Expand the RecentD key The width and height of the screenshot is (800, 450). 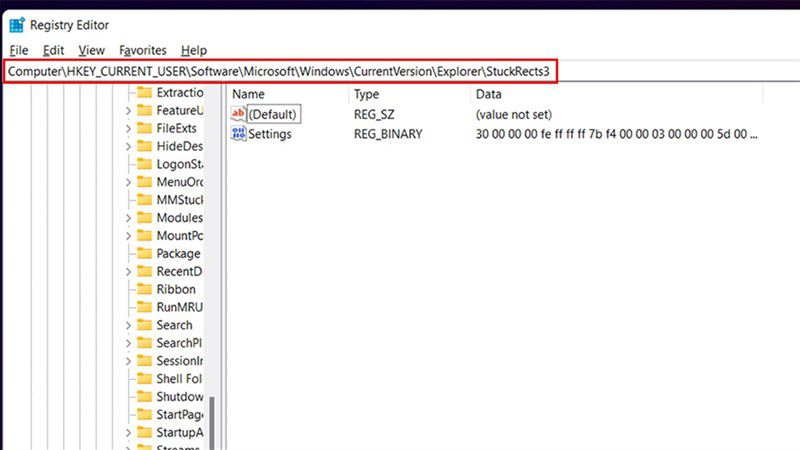point(129,272)
